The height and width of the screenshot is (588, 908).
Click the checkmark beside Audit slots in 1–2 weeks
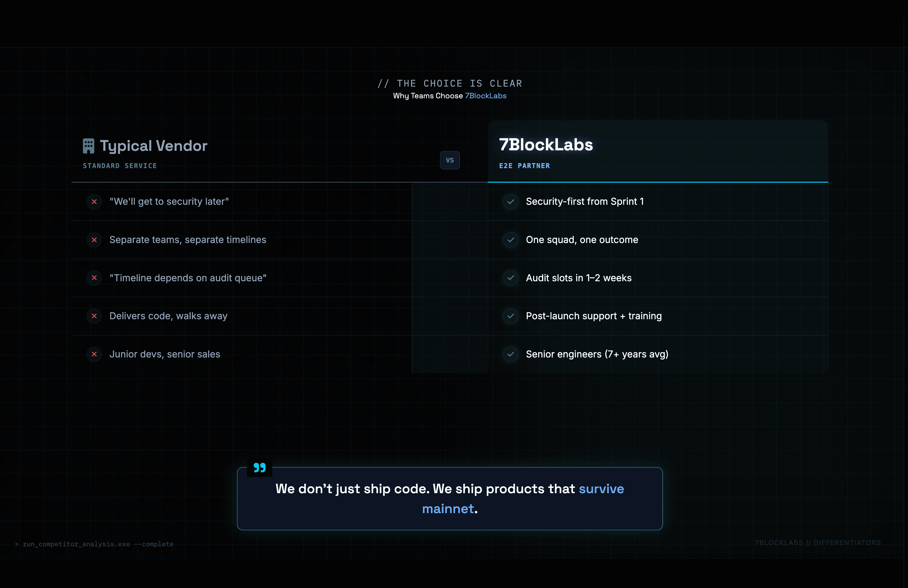[x=511, y=278]
